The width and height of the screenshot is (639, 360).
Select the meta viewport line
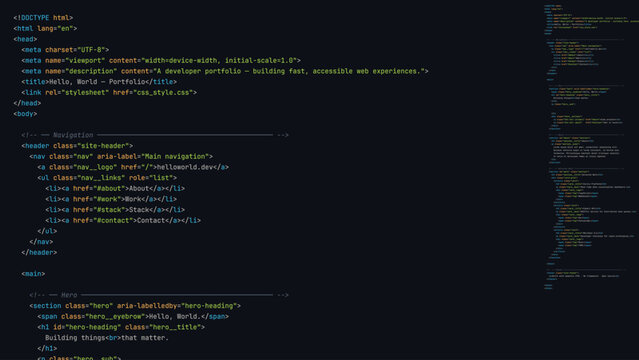point(161,60)
